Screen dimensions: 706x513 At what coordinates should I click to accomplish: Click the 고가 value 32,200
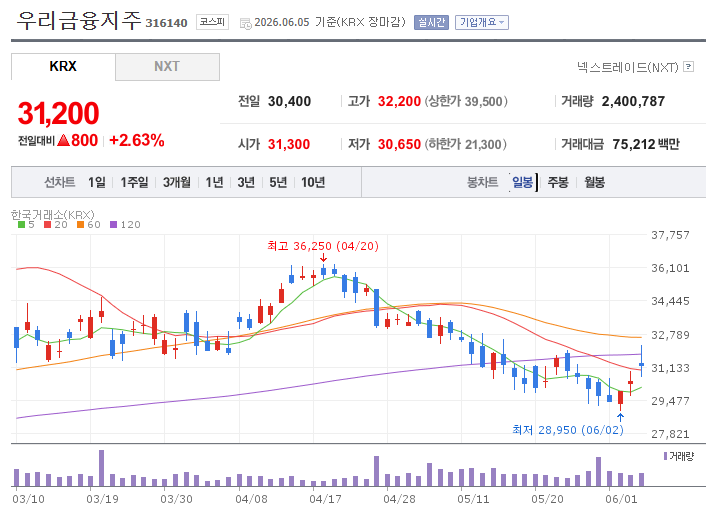coord(399,101)
